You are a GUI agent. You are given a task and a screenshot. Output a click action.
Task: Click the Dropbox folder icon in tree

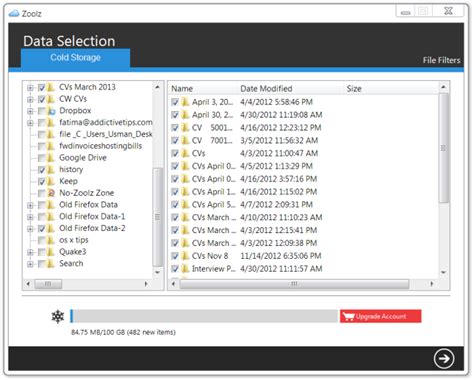(51, 111)
